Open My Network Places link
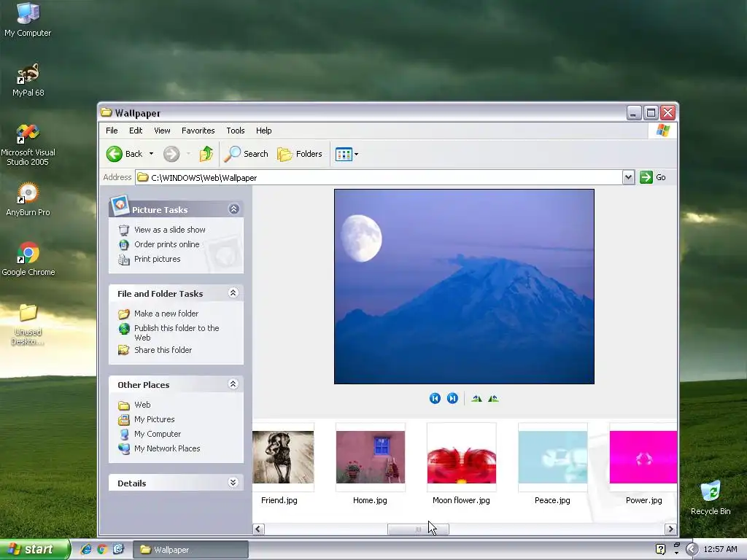The image size is (747, 560). [x=167, y=448]
